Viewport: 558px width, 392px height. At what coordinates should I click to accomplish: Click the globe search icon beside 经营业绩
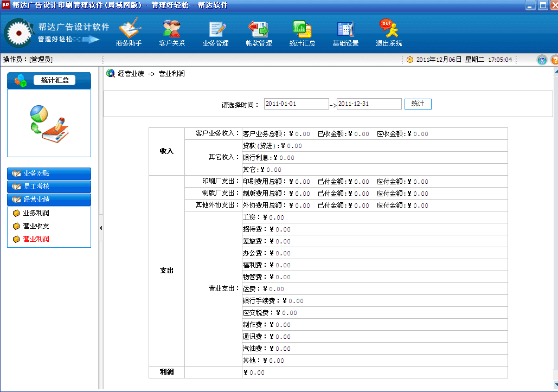(x=111, y=73)
